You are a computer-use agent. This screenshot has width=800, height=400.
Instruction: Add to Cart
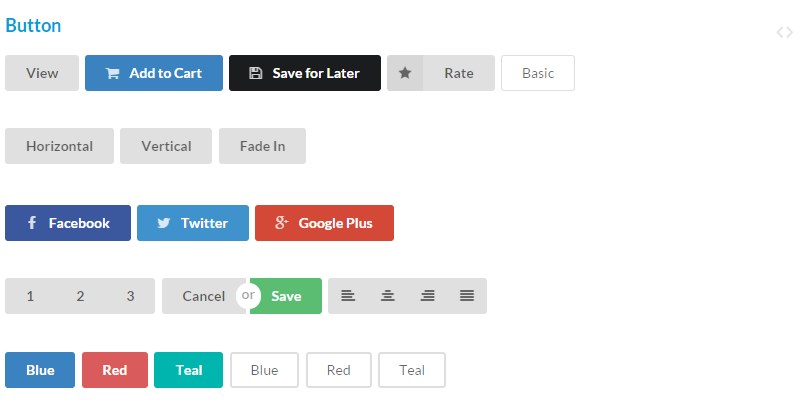(154, 73)
